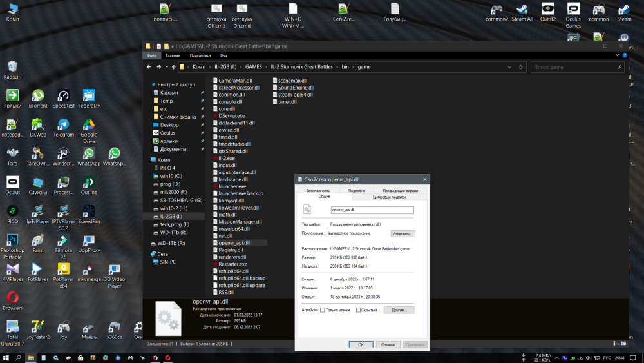This screenshot has width=644, height=363.
Task: Open the 'Вид' ribbon tab
Action: tap(223, 55)
